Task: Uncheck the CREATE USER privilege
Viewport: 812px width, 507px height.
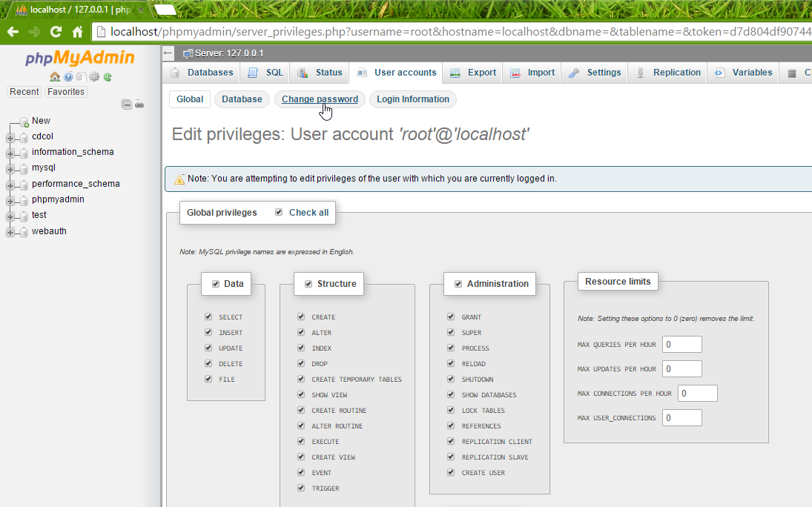Action: [451, 471]
